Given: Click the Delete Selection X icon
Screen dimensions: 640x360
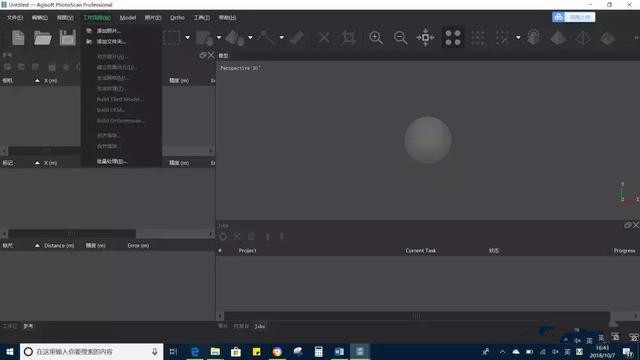Looking at the screenshot, I should point(324,38).
